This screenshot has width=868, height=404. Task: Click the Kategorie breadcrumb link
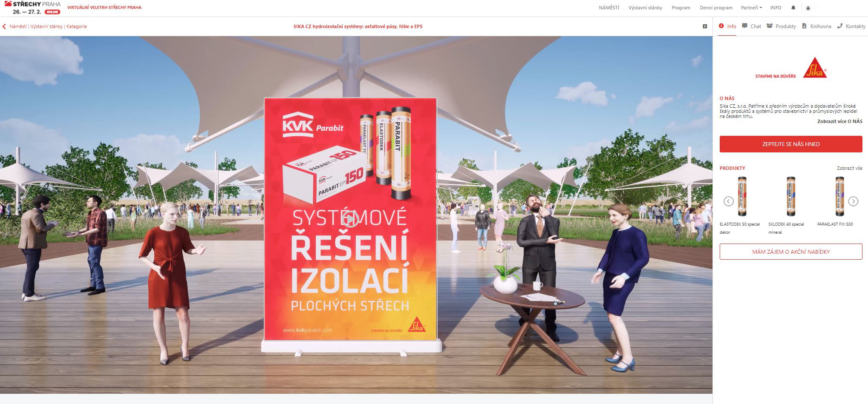click(77, 26)
